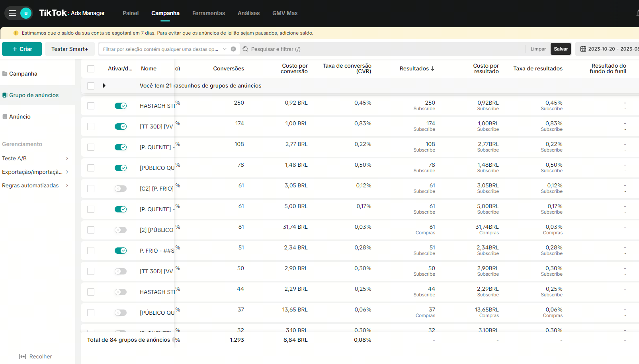Click the Pesquisar e filtrar search field

(x=382, y=49)
